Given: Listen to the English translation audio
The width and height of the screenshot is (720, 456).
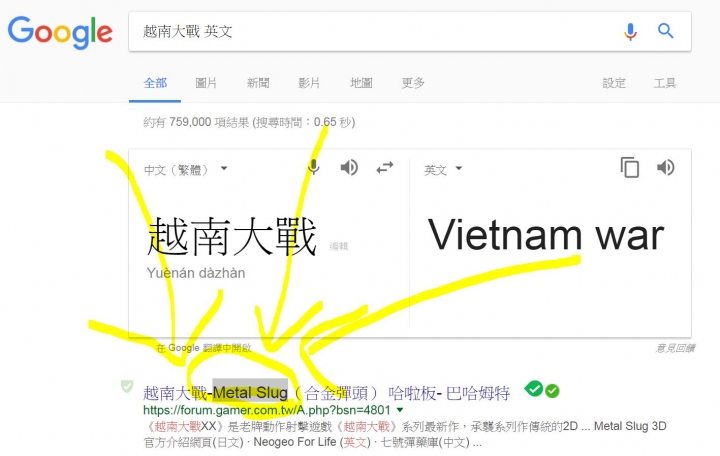Looking at the screenshot, I should 665,168.
